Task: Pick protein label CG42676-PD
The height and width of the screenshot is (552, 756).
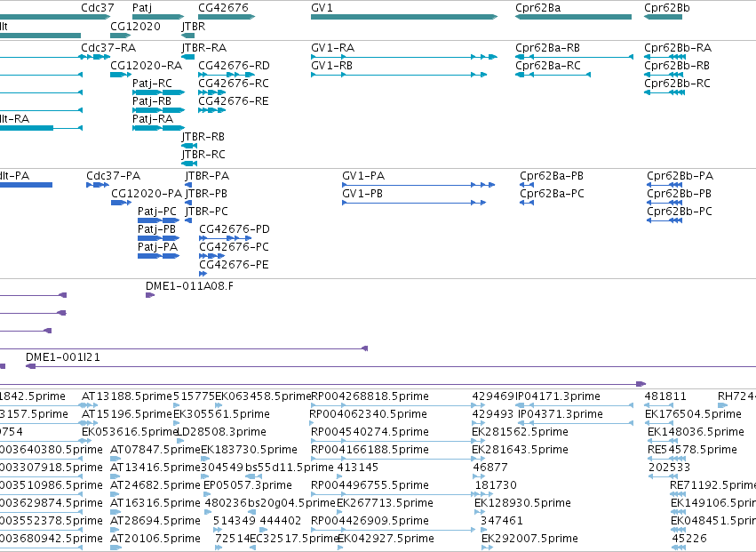Action: tap(235, 229)
